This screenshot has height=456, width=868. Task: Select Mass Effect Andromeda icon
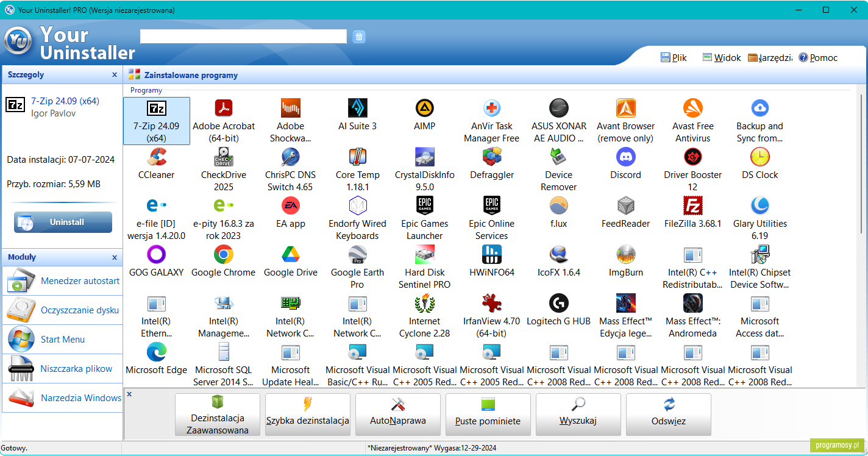(693, 304)
